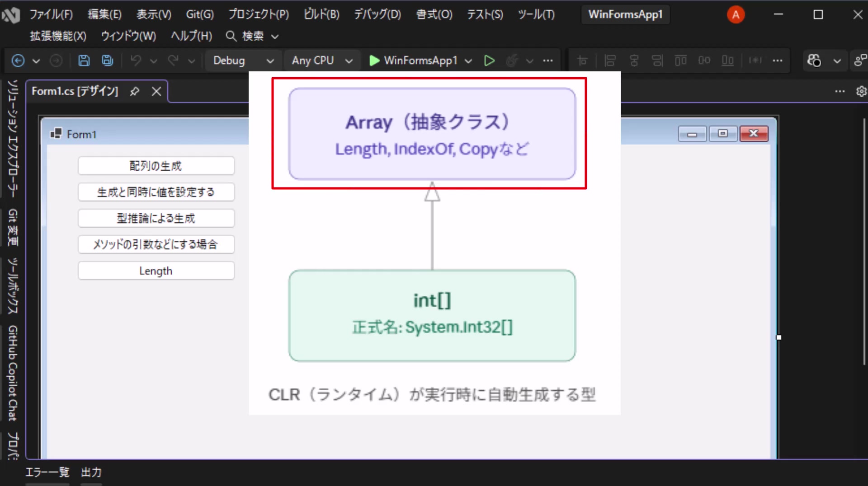868x486 pixels.
Task: Open the Debug configuration dropdown
Action: pyautogui.click(x=244, y=61)
